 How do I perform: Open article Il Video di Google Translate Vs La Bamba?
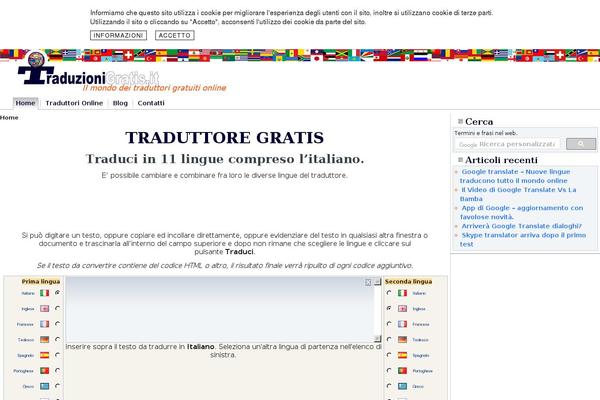518,194
